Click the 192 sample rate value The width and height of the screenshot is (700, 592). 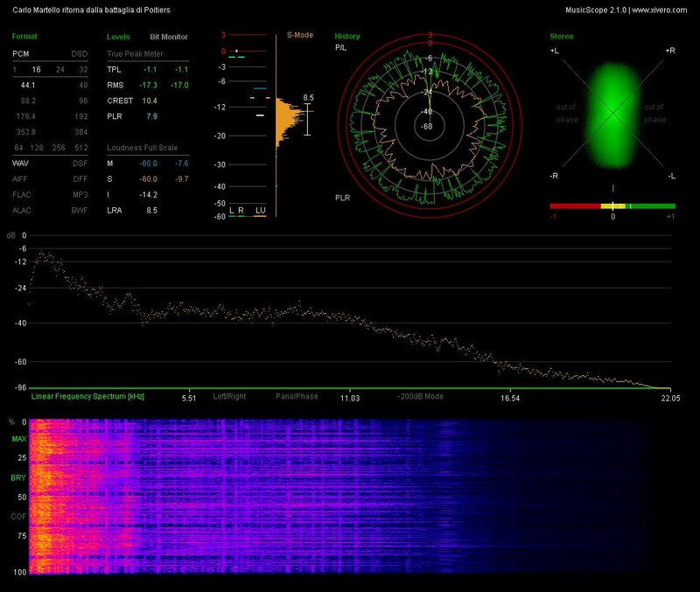click(x=81, y=116)
